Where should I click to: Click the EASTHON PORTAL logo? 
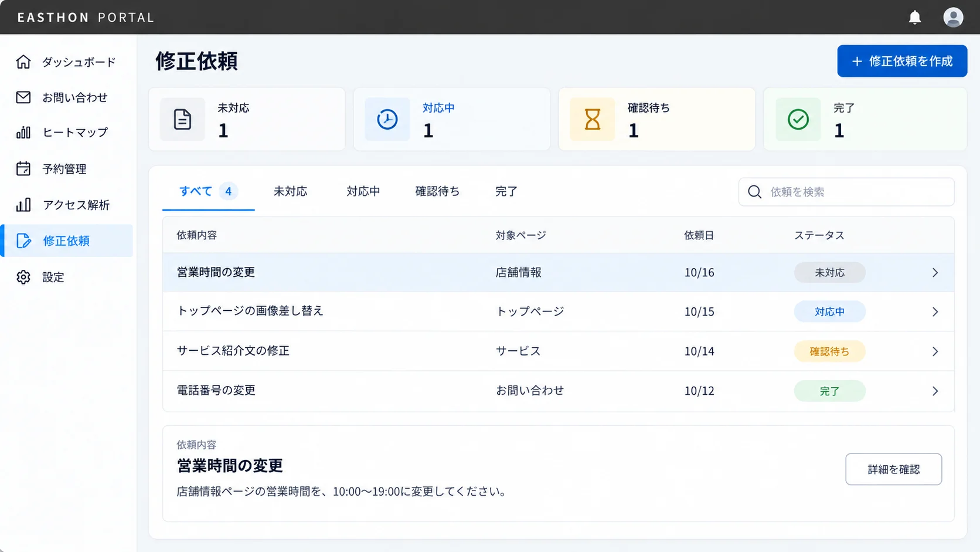86,18
